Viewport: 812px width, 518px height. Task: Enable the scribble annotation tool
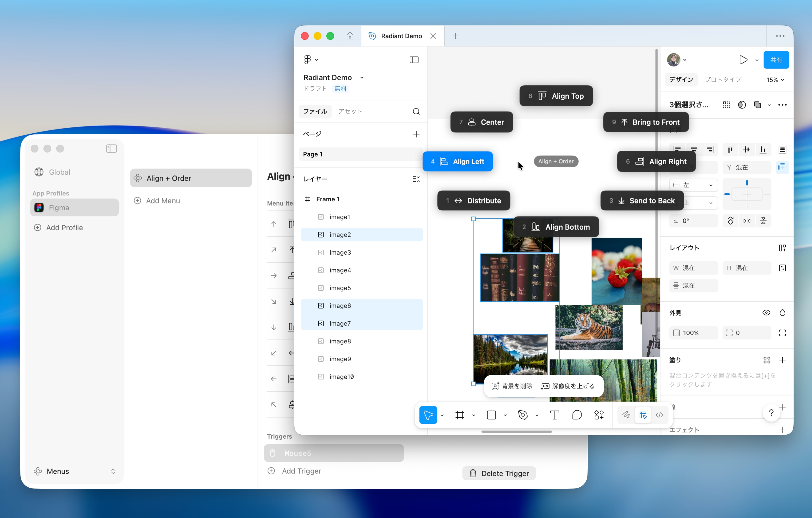pos(626,415)
